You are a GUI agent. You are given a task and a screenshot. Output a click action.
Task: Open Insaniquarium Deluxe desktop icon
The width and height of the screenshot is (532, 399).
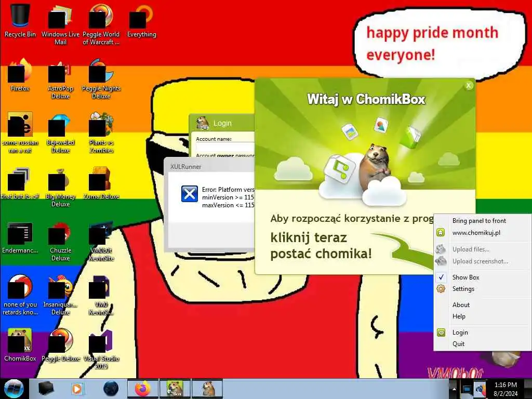(60, 295)
